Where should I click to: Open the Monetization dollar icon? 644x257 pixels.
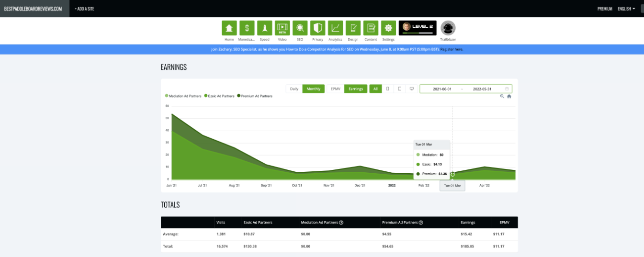coord(247,28)
